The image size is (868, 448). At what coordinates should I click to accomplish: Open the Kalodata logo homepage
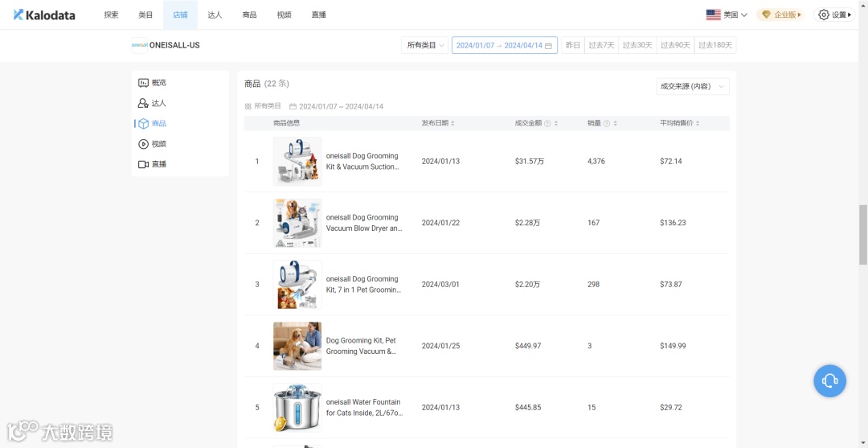pos(44,15)
